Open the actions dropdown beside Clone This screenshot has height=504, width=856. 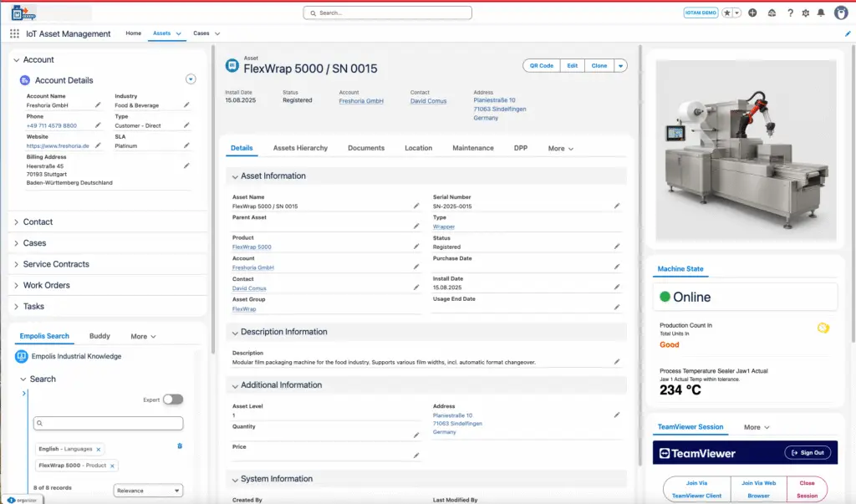[620, 66]
